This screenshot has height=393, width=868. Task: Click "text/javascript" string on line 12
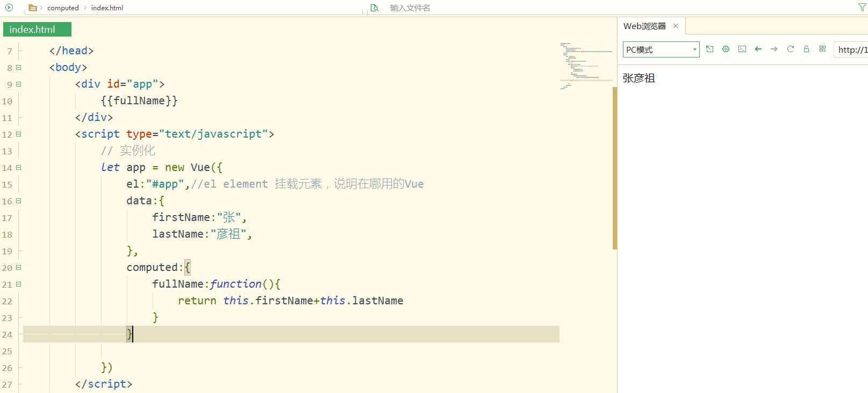point(213,134)
